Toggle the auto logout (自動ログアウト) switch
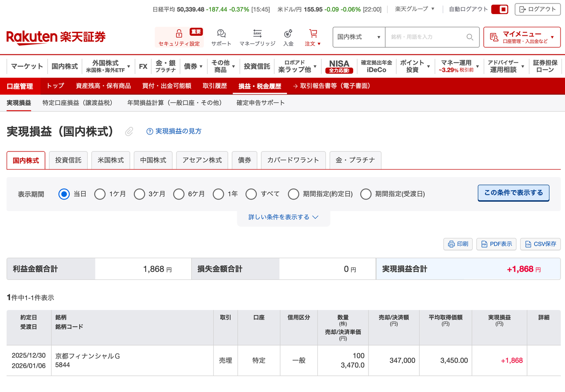 coord(499,9)
